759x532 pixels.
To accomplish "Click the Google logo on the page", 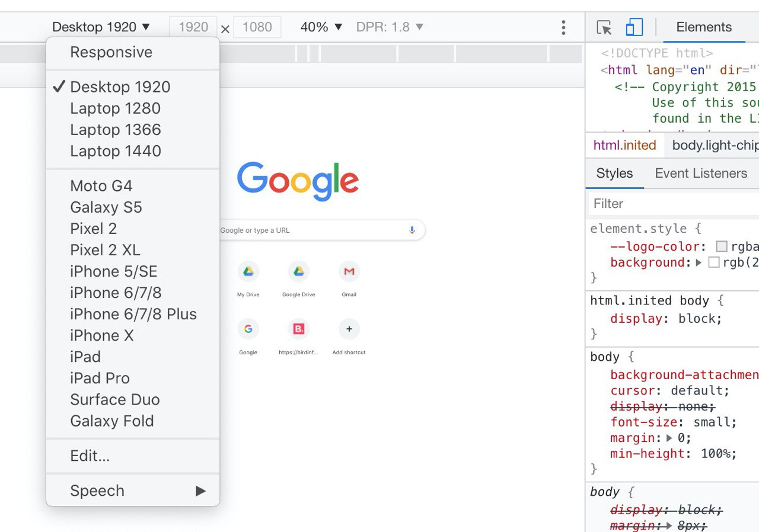I will coord(298,181).
